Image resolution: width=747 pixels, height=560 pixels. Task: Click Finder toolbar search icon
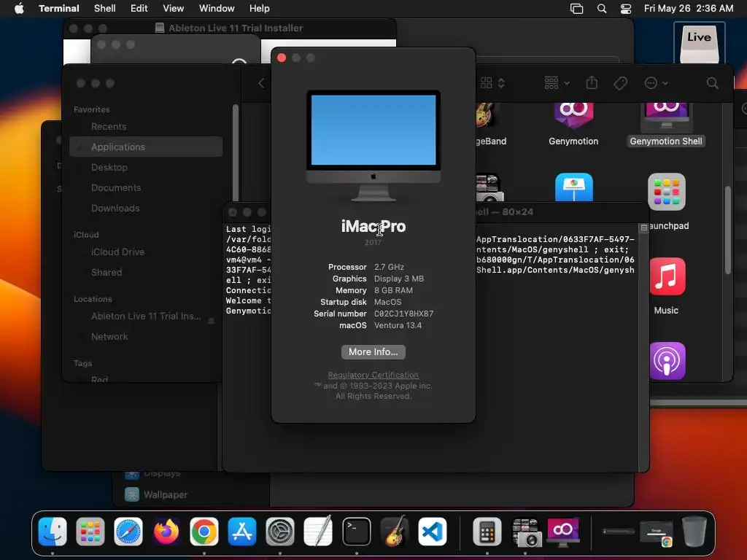[x=712, y=83]
